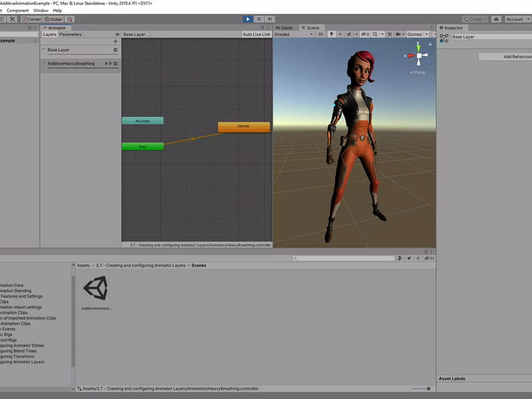The height and width of the screenshot is (399, 532).
Task: Open the scene effects dropdown arrow
Action: [356, 35]
